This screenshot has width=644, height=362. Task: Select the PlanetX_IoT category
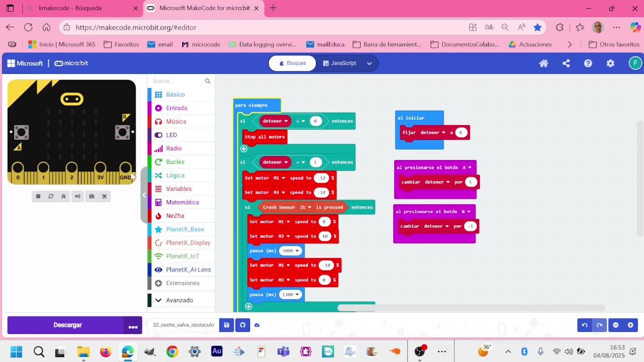(x=181, y=256)
